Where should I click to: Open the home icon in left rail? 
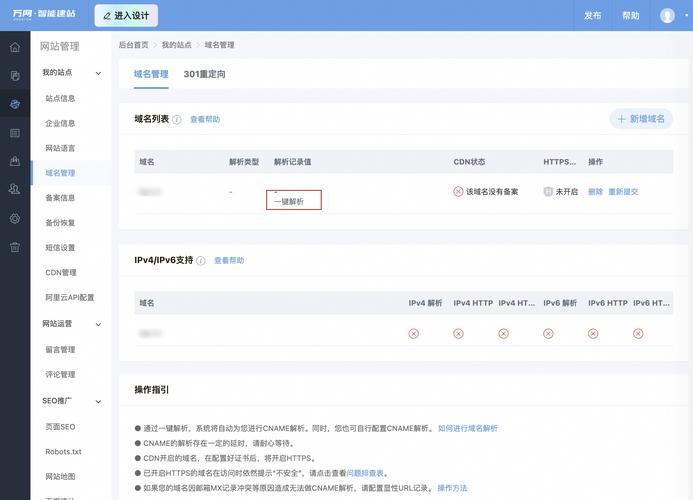coord(15,47)
